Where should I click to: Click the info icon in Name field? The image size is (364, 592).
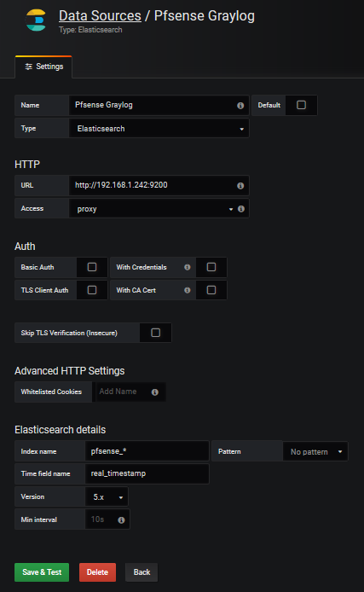click(240, 106)
